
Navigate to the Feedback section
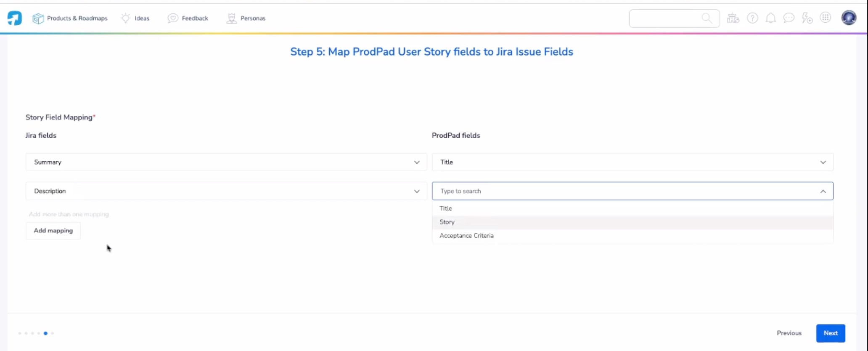(x=188, y=18)
